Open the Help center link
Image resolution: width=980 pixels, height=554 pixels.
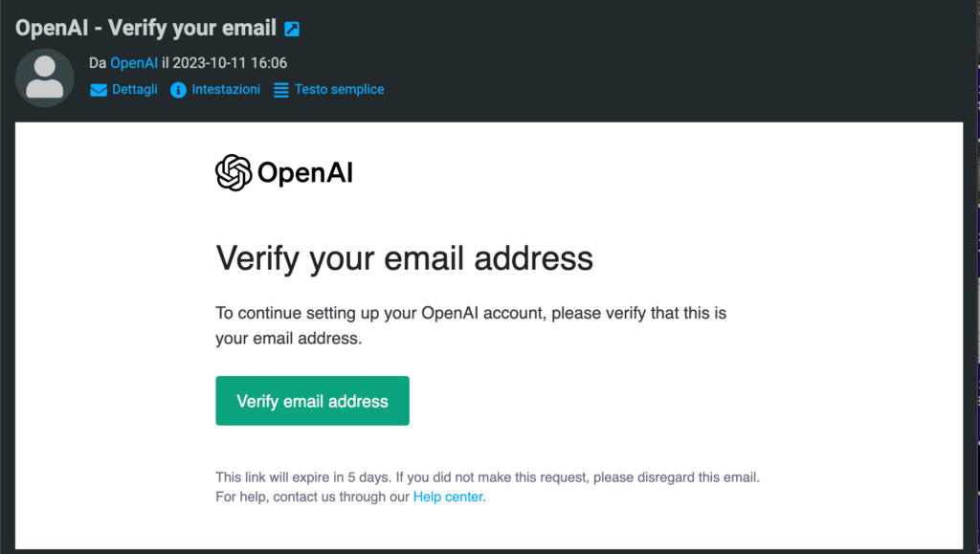[448, 497]
